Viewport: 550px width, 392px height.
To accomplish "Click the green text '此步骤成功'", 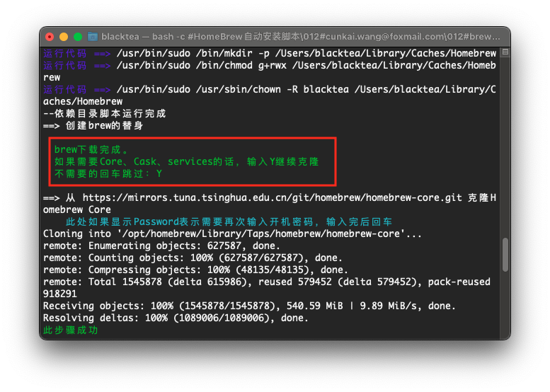I will [71, 330].
